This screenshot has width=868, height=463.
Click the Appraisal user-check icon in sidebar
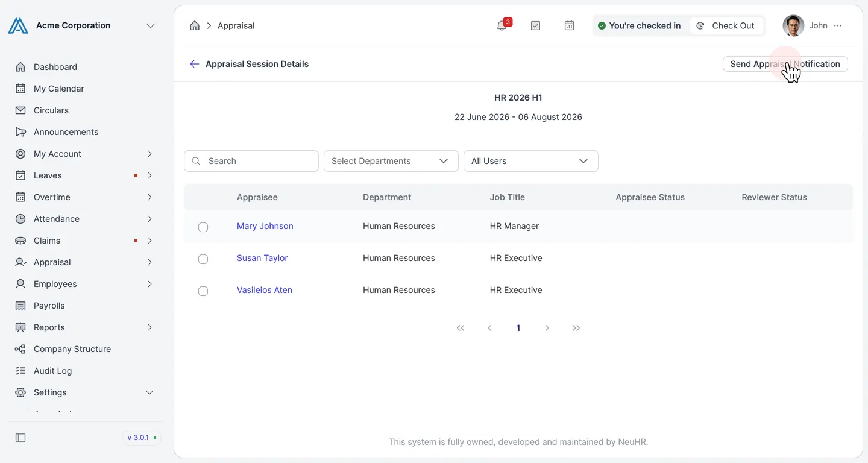click(20, 262)
